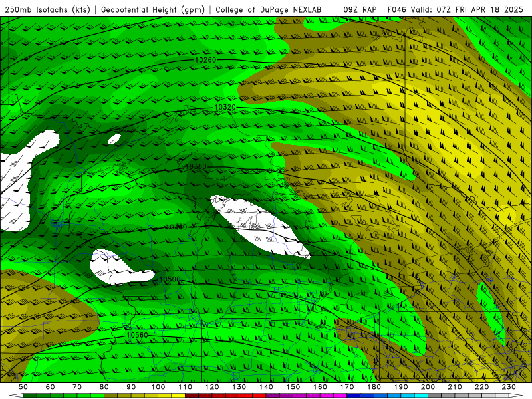Click the '90' value on the color scale
532x399 pixels.
click(x=131, y=387)
